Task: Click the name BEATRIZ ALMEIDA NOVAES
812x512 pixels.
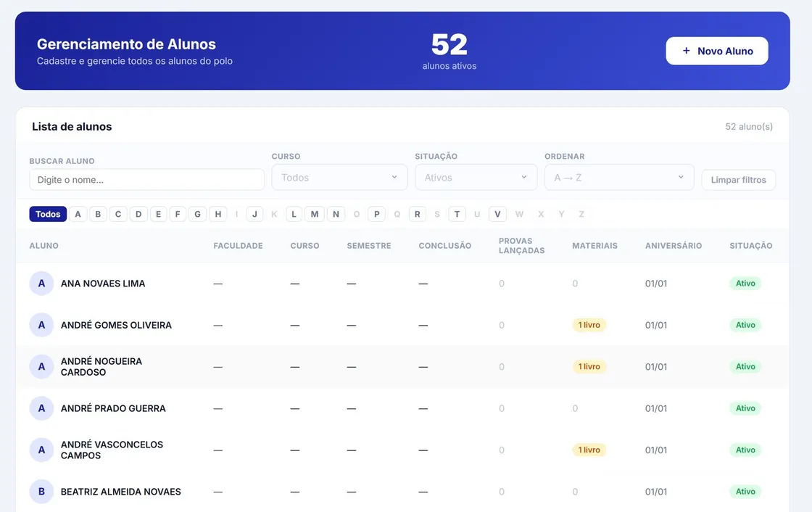Action: click(120, 492)
